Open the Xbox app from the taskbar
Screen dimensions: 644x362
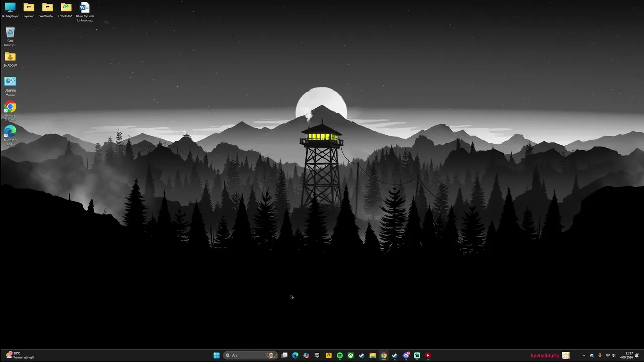[351, 356]
